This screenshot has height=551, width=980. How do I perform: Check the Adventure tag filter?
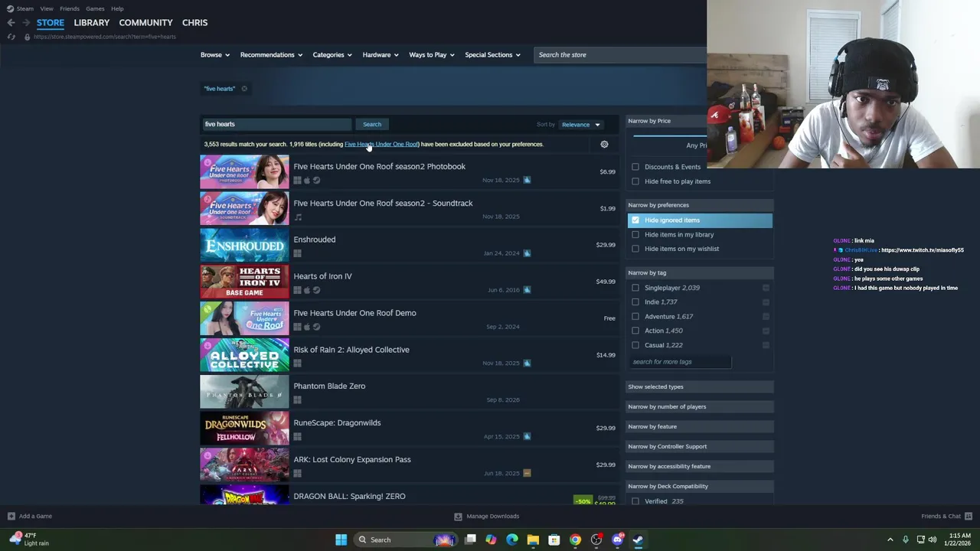635,316
